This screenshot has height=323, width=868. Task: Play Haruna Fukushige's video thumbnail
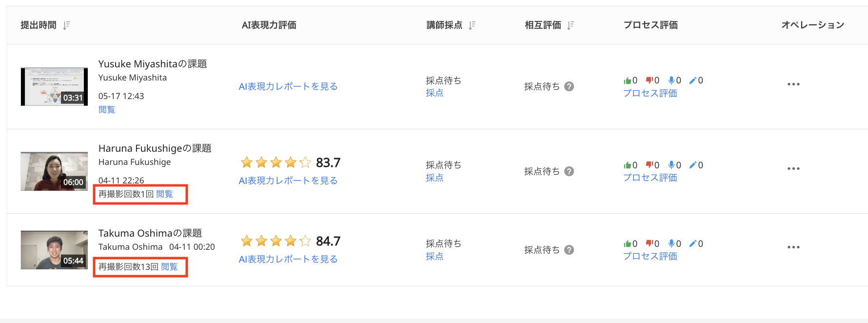click(54, 171)
